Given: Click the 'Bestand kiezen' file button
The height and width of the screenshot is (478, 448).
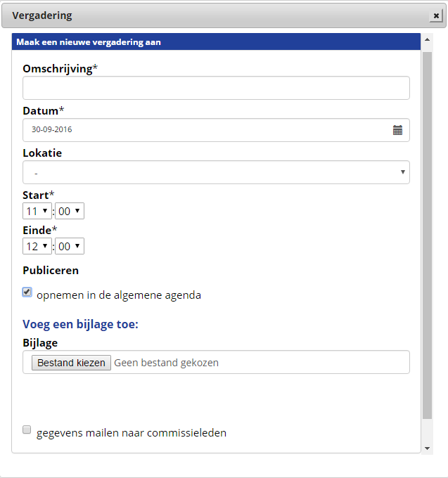Looking at the screenshot, I should coord(71,363).
